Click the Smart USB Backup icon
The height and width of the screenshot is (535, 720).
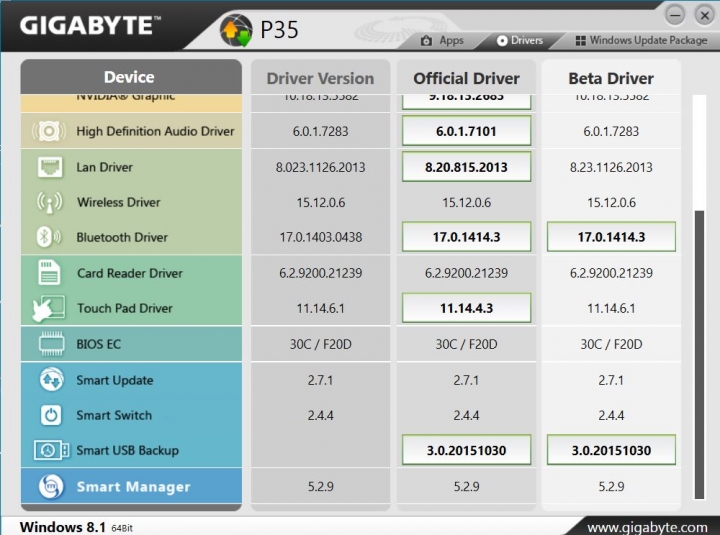(x=50, y=450)
